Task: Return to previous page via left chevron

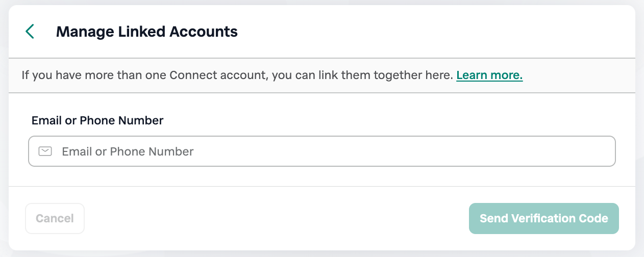Action: click(30, 32)
